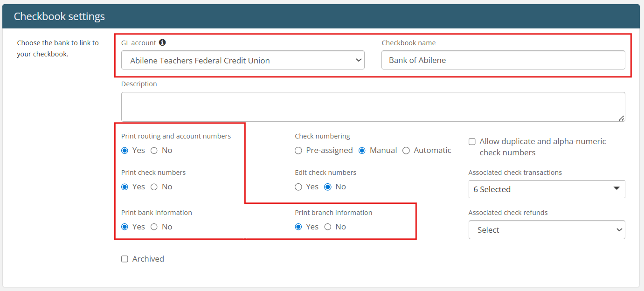This screenshot has width=644, height=291.
Task: Select No for Print branch information
Action: [328, 227]
